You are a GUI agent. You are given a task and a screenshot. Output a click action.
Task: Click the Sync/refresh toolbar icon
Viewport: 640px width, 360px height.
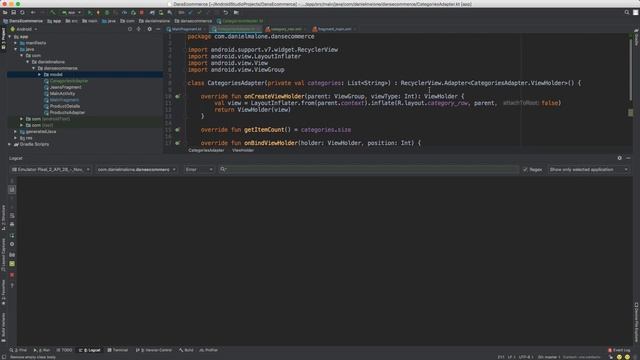point(22,13)
